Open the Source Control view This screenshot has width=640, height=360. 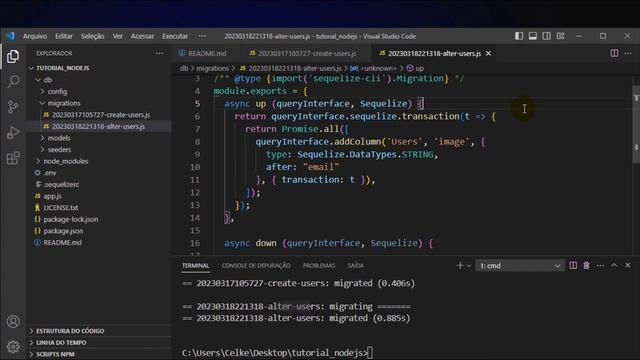click(13, 107)
